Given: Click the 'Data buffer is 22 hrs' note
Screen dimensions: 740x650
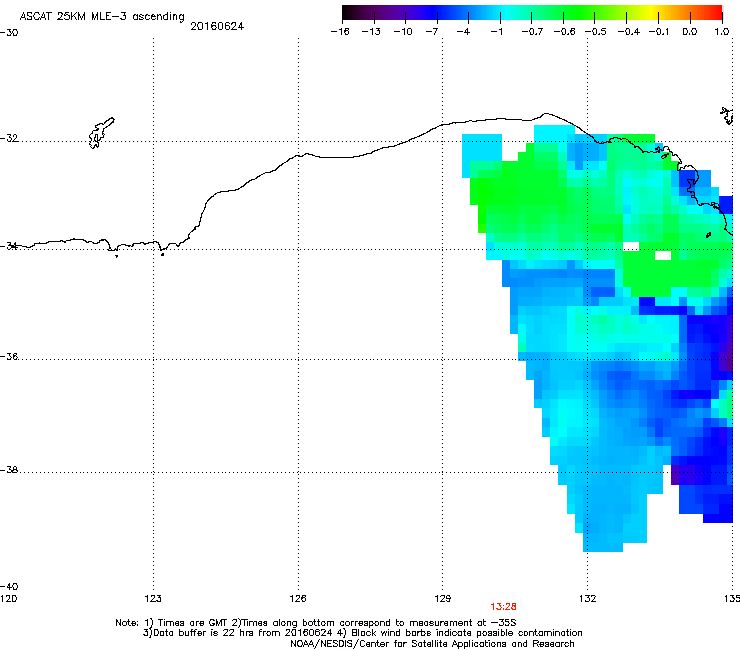Looking at the screenshot, I should click(x=362, y=633).
